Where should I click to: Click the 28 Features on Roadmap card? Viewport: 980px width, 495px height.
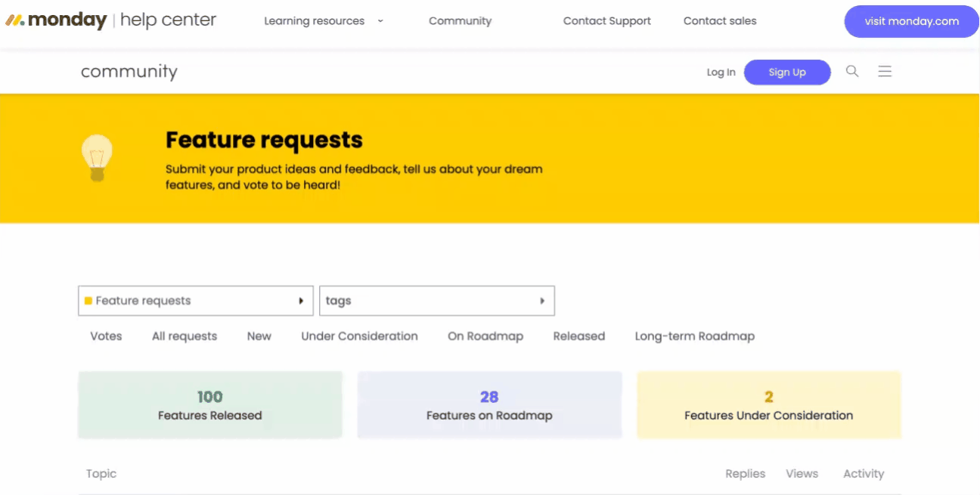pyautogui.click(x=489, y=405)
